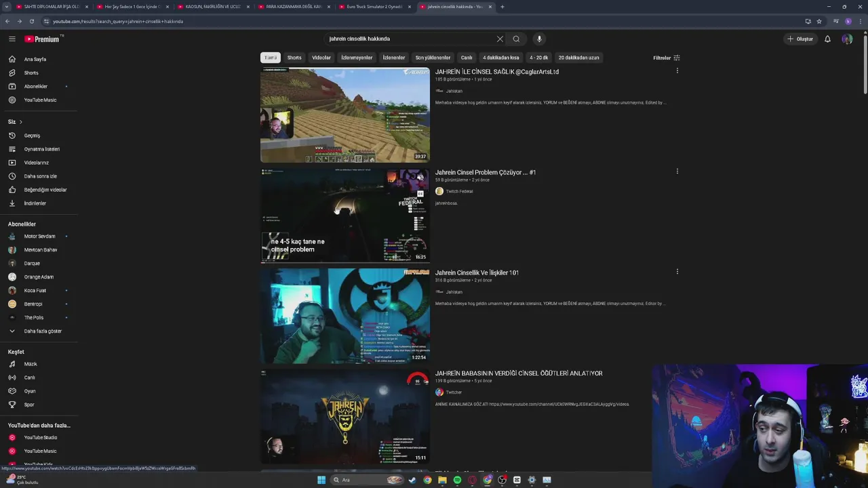Select the 4 dakikadan kısa chip
The height and width of the screenshot is (488, 868).
click(x=501, y=58)
